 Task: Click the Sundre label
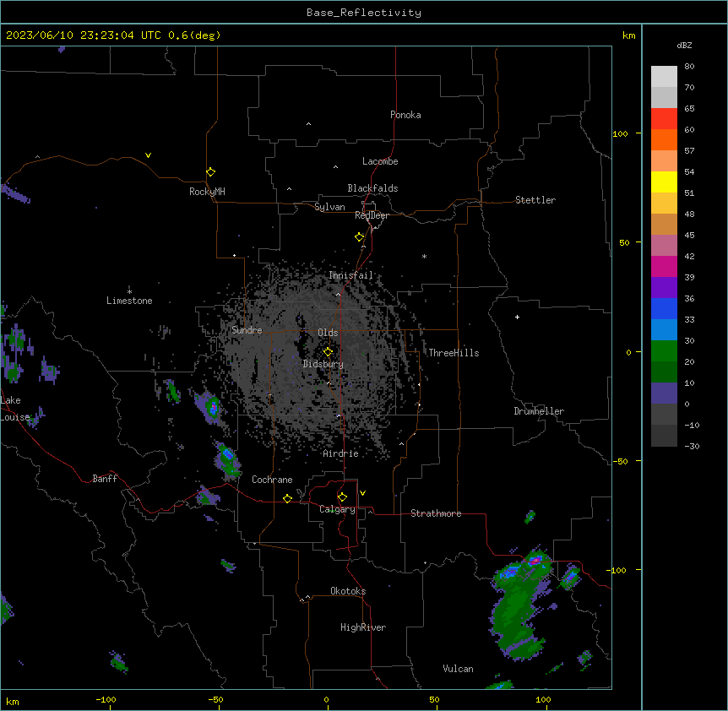coord(247,330)
